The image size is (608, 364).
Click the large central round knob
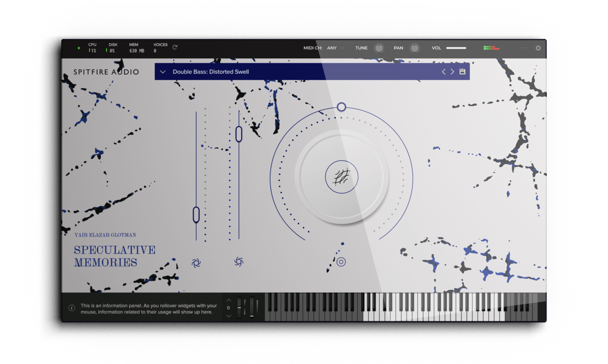click(x=341, y=177)
